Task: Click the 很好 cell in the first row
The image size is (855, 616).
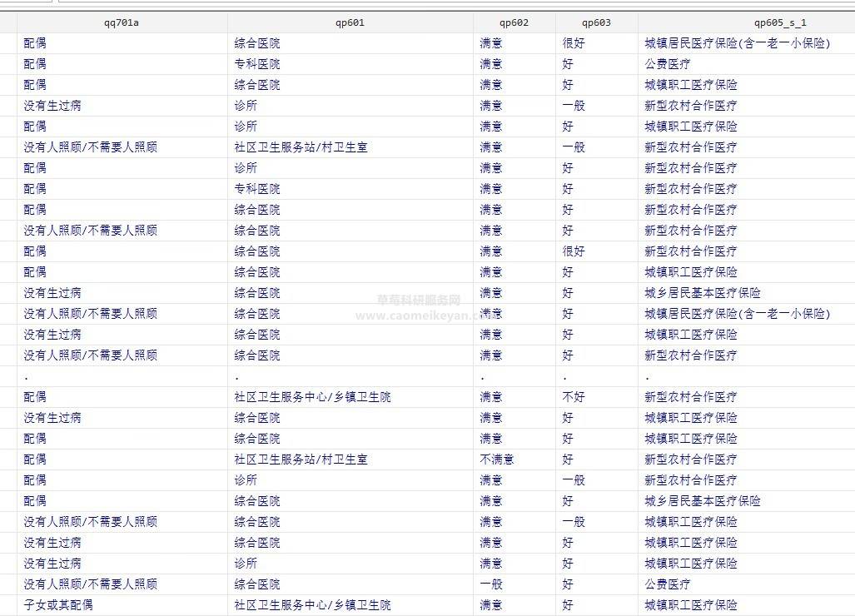Action: click(x=571, y=42)
